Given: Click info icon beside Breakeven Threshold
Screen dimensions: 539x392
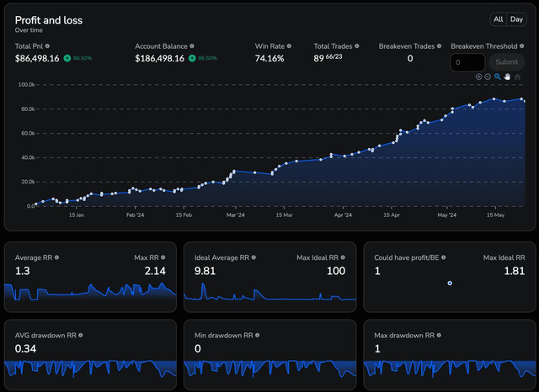Looking at the screenshot, I should (x=520, y=46).
